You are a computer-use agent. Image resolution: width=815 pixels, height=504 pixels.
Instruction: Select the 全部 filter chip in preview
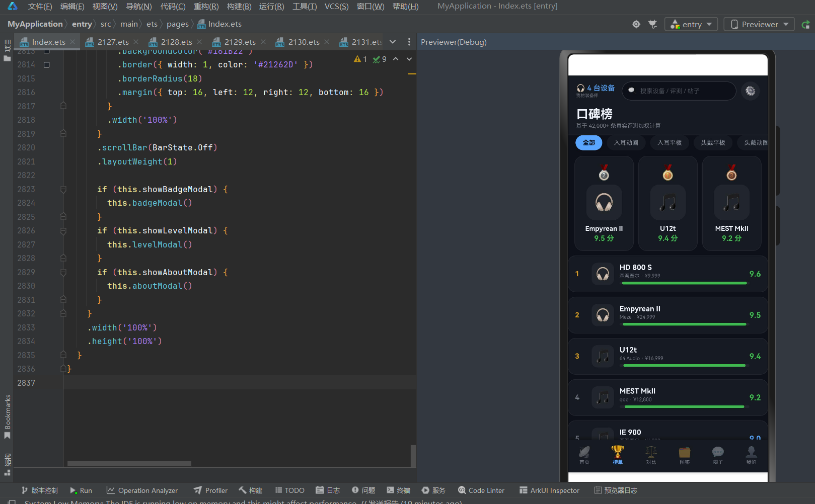[588, 143]
